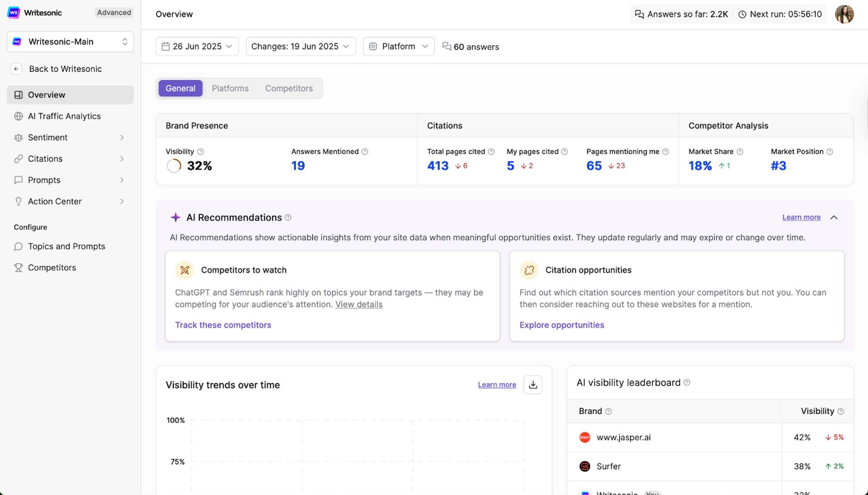
Task: Expand the Prompts submenu chevron
Action: 122,180
